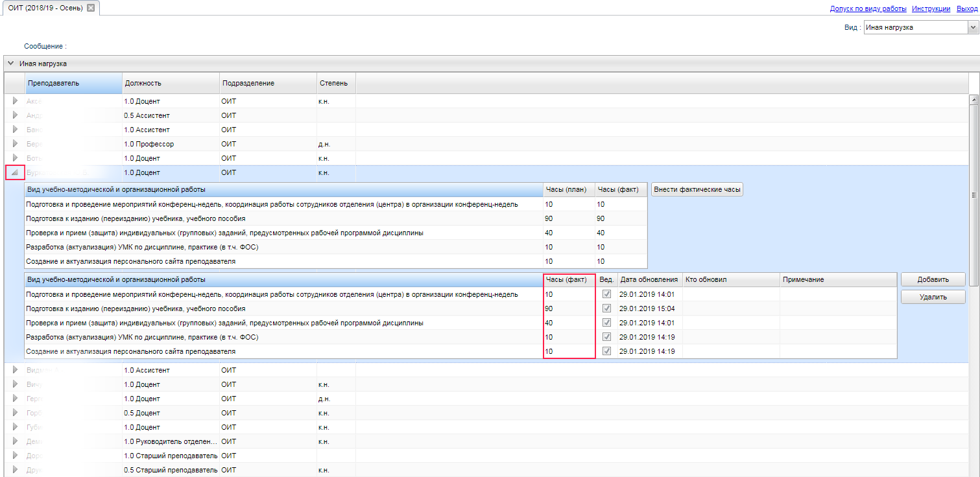980x477 pixels.
Task: Expand the 1.0 Старший преподаватель row
Action: [15, 456]
